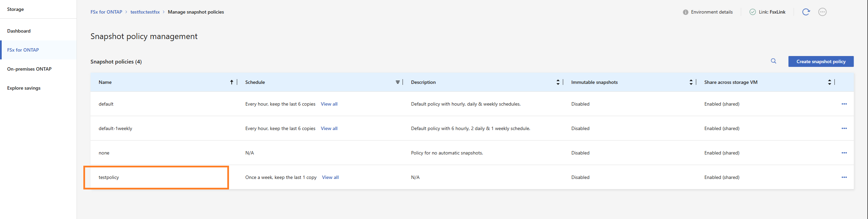Screen dimensions: 868x219
Task: Click the search icon above the table
Action: (773, 61)
